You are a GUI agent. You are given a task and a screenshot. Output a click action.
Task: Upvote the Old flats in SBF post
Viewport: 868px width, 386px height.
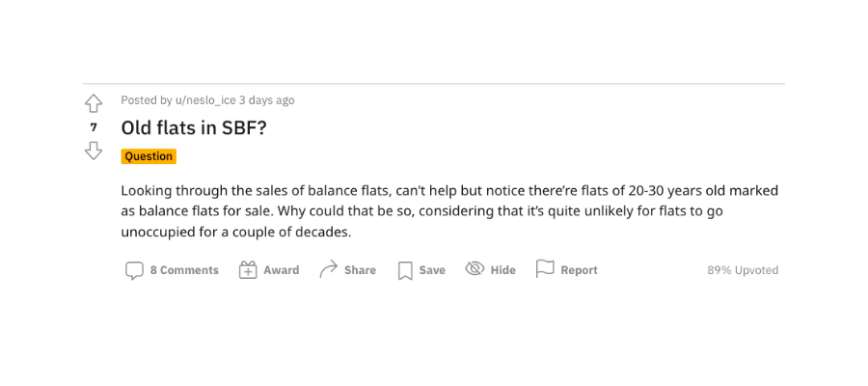click(94, 103)
